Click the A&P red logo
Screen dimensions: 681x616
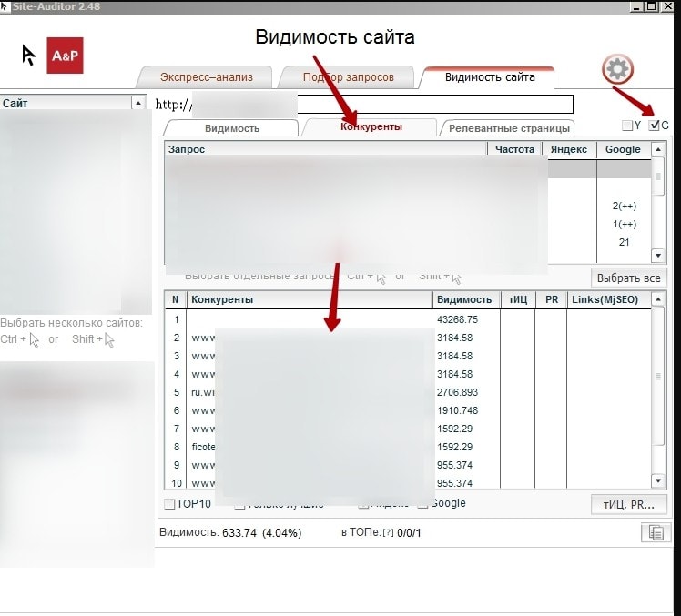pyautogui.click(x=66, y=56)
